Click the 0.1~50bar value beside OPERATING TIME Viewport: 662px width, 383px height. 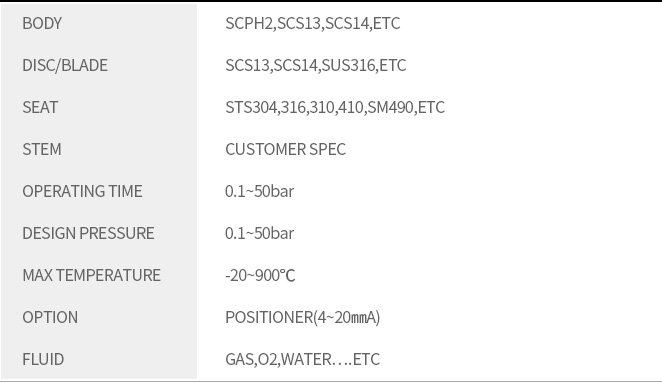pyautogui.click(x=259, y=191)
